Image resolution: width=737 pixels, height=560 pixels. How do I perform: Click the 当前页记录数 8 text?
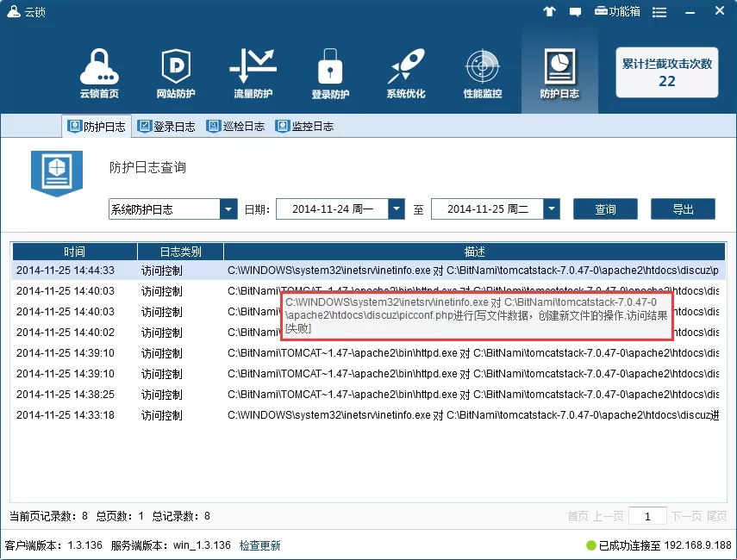48,516
